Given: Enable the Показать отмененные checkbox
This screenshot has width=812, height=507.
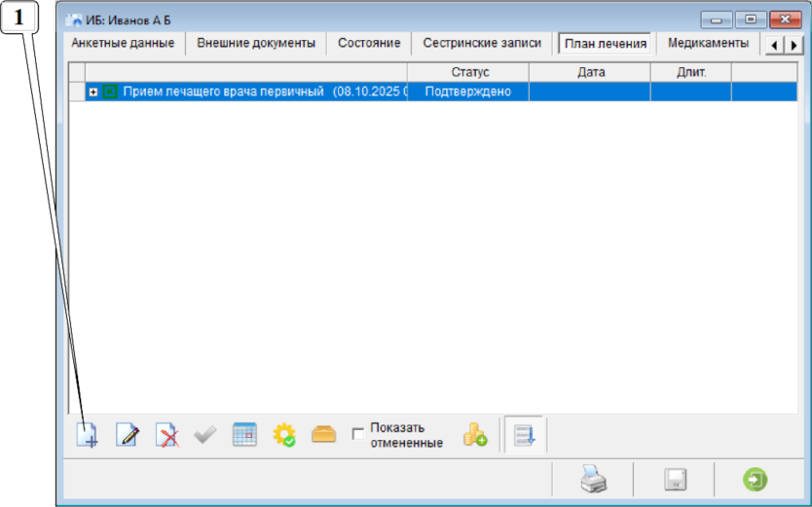Looking at the screenshot, I should pyautogui.click(x=358, y=434).
